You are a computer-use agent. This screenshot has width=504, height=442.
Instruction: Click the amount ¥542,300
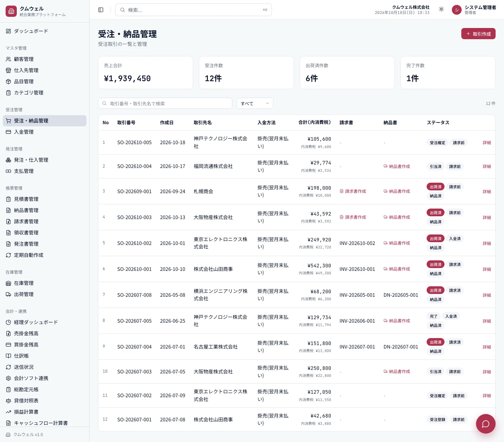point(320,266)
